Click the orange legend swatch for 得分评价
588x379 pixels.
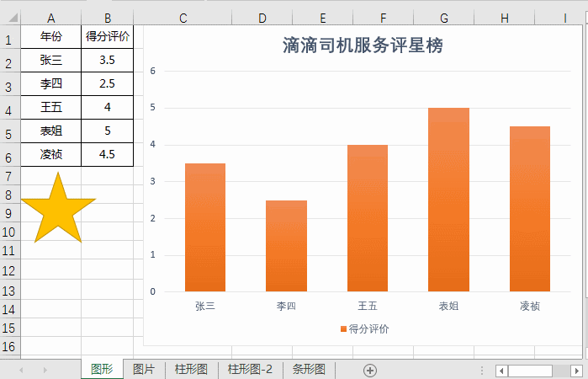pos(343,329)
